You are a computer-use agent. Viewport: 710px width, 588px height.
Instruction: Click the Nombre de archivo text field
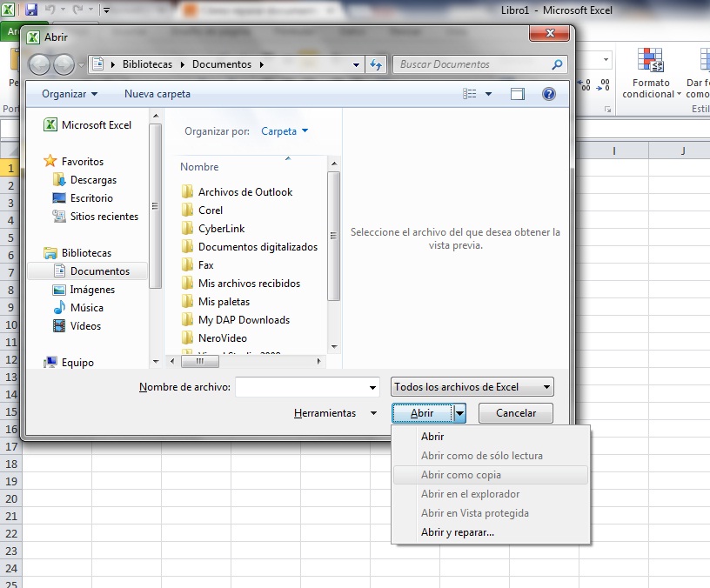pos(302,387)
